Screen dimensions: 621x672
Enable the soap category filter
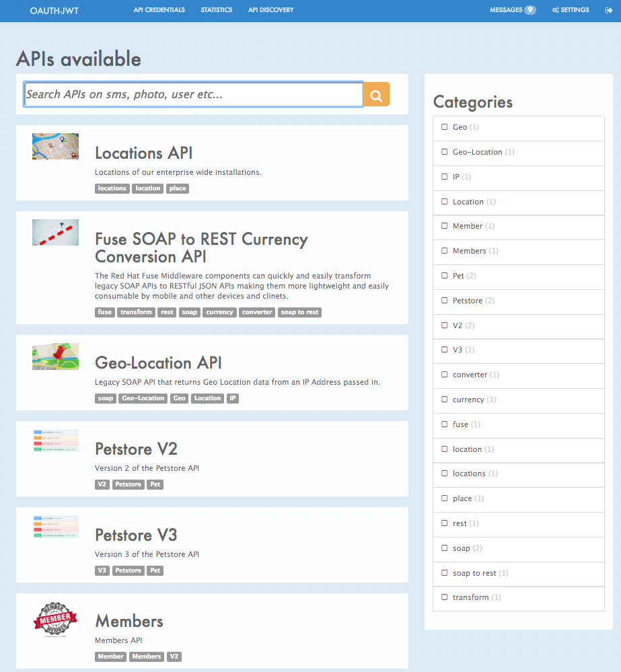click(x=445, y=548)
